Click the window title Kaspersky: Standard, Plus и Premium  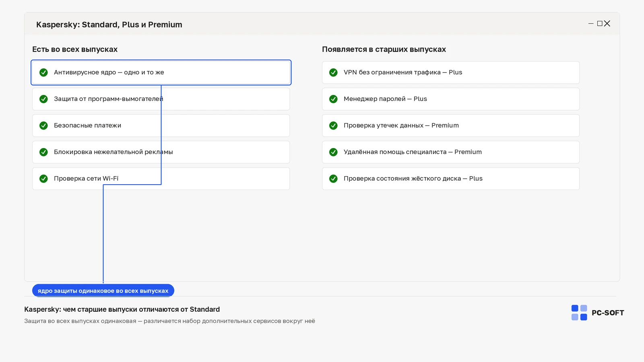click(x=109, y=25)
